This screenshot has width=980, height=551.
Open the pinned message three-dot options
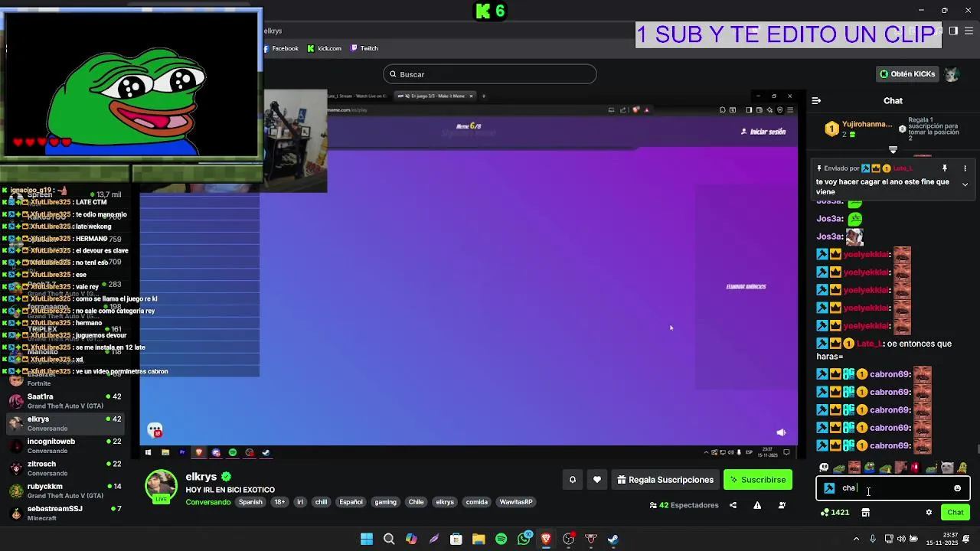click(x=965, y=168)
